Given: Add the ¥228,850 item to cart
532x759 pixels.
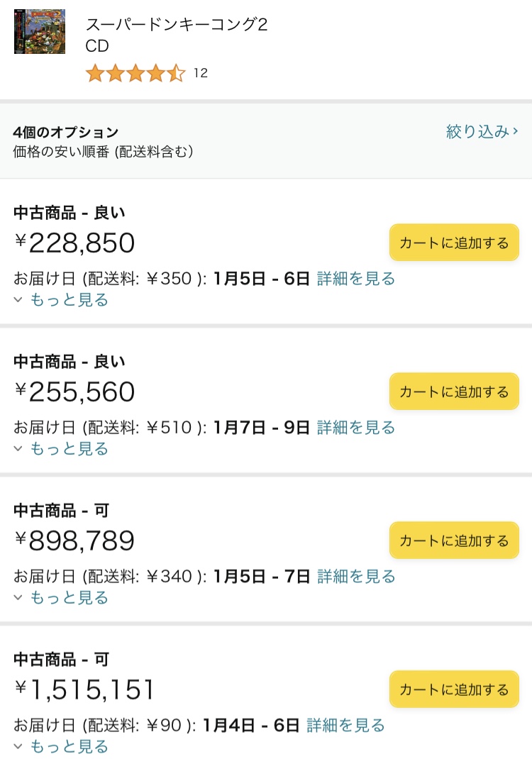Looking at the screenshot, I should [x=454, y=243].
